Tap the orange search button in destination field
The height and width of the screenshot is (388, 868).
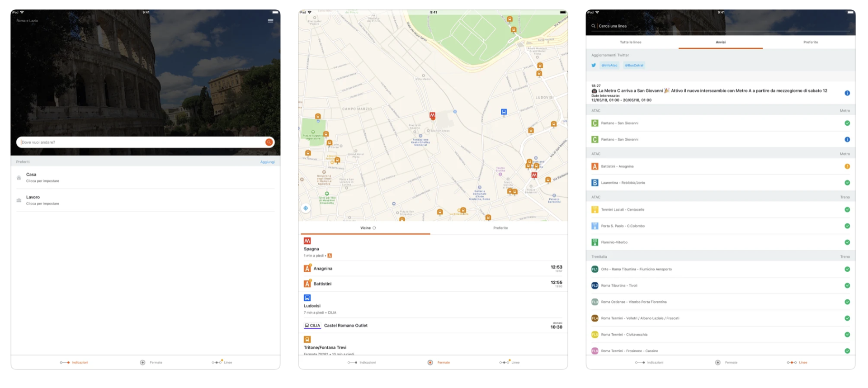269,142
